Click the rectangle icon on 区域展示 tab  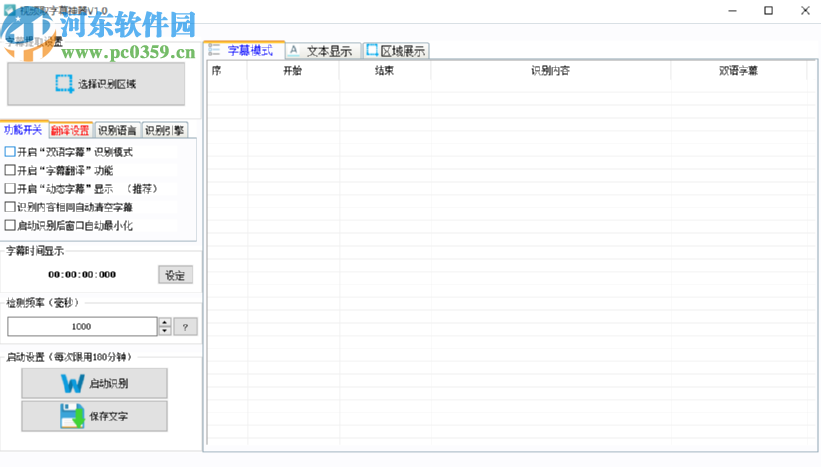click(x=372, y=50)
